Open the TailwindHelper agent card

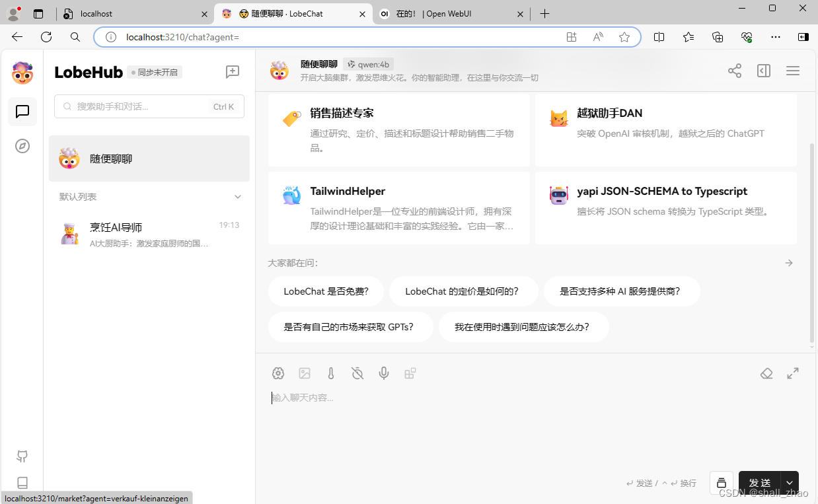point(399,208)
